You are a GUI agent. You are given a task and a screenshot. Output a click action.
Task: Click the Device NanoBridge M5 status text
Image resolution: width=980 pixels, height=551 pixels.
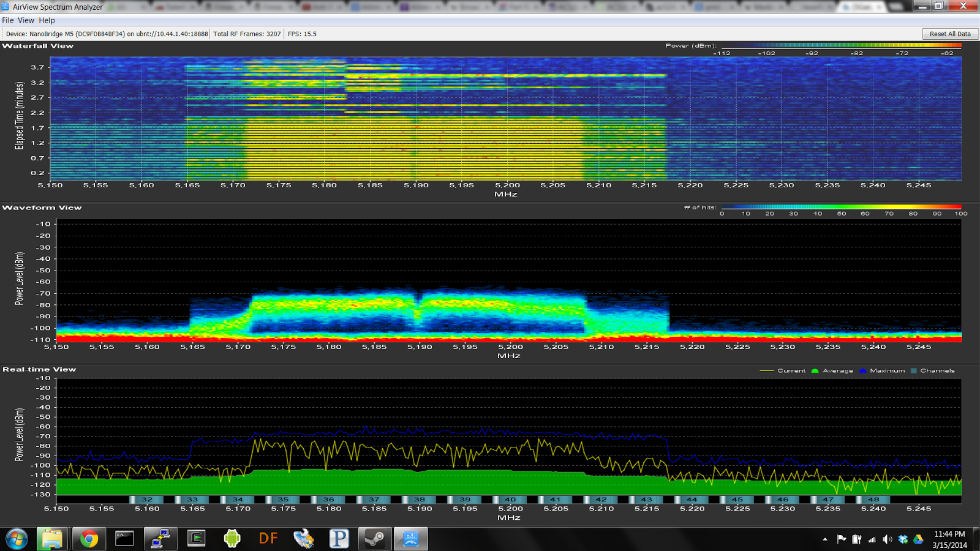click(107, 34)
